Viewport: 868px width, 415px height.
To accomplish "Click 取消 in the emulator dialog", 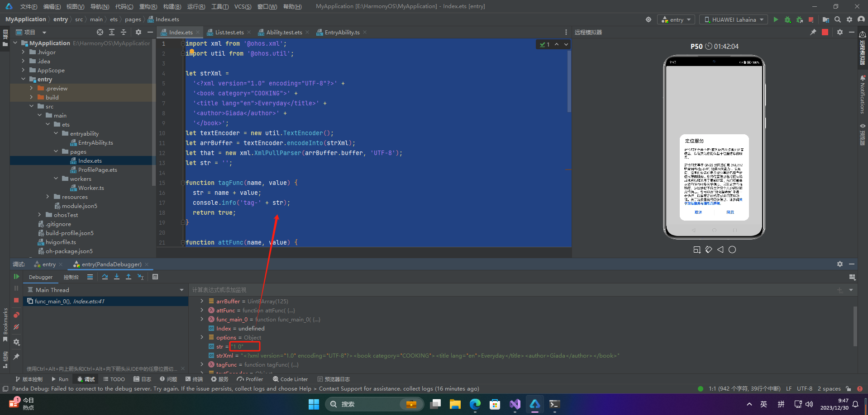I will pos(698,212).
